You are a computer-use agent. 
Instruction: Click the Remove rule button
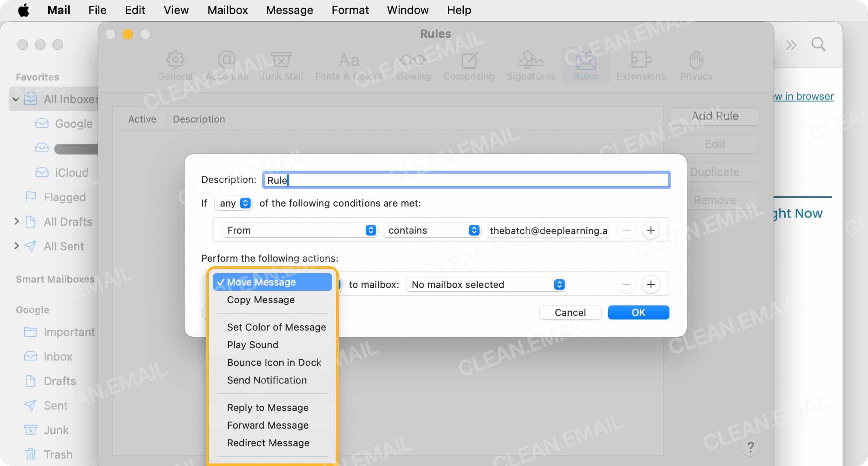tap(715, 200)
